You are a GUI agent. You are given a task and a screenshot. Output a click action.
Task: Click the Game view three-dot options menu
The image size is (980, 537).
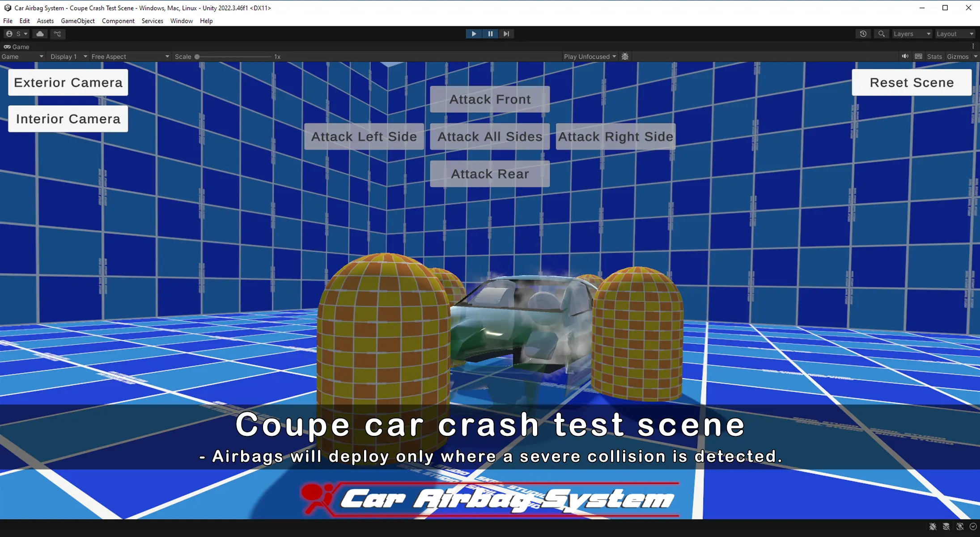973,46
